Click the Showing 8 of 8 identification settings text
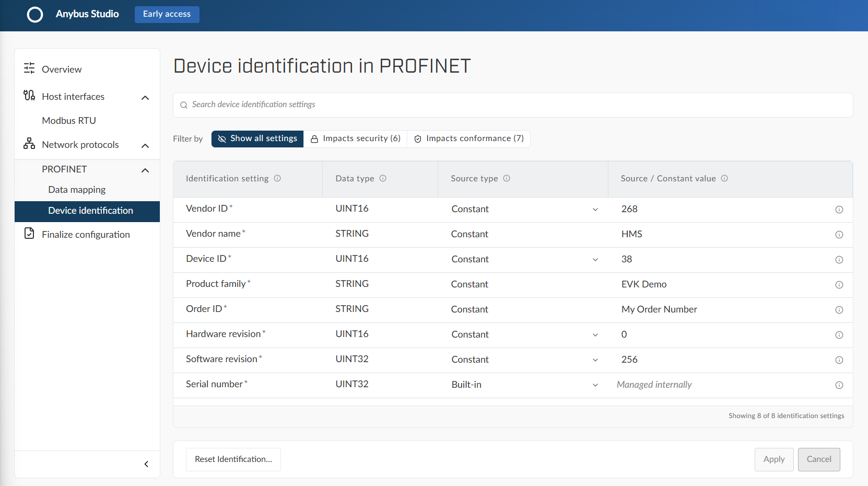The width and height of the screenshot is (868, 486). tap(787, 416)
